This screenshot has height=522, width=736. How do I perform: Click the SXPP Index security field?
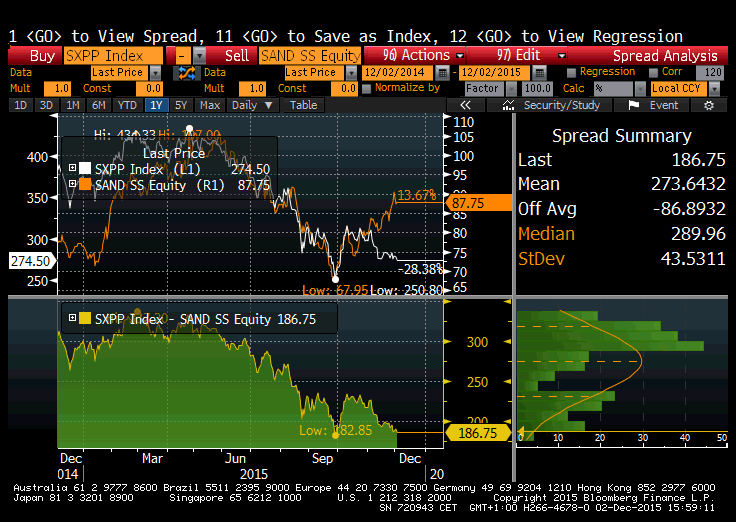coord(113,56)
